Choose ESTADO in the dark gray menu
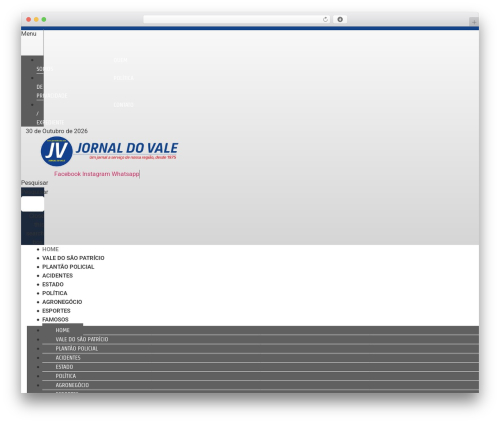 click(64, 367)
